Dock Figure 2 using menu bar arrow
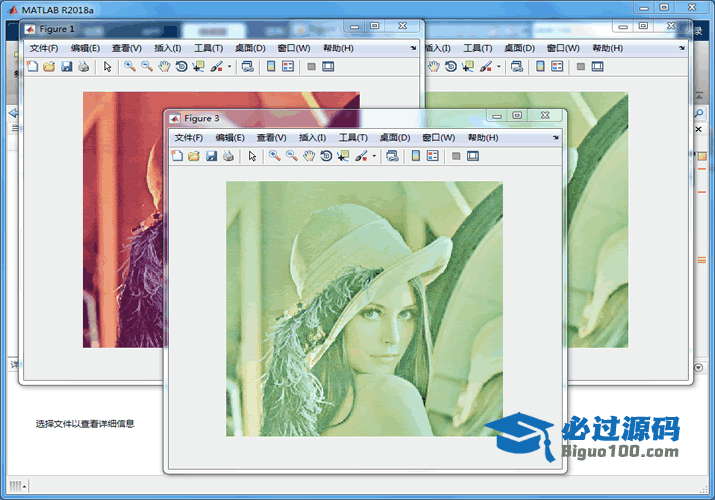The width and height of the screenshot is (715, 500). pos(682,48)
